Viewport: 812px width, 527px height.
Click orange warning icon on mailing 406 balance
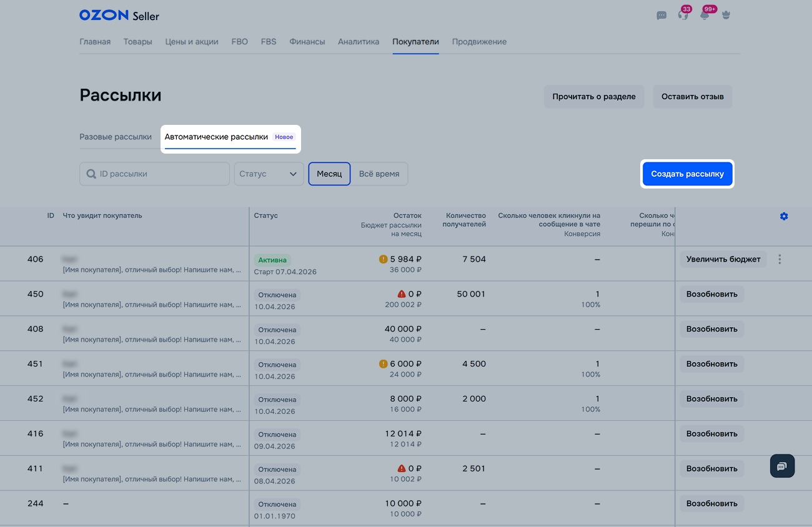[384, 259]
